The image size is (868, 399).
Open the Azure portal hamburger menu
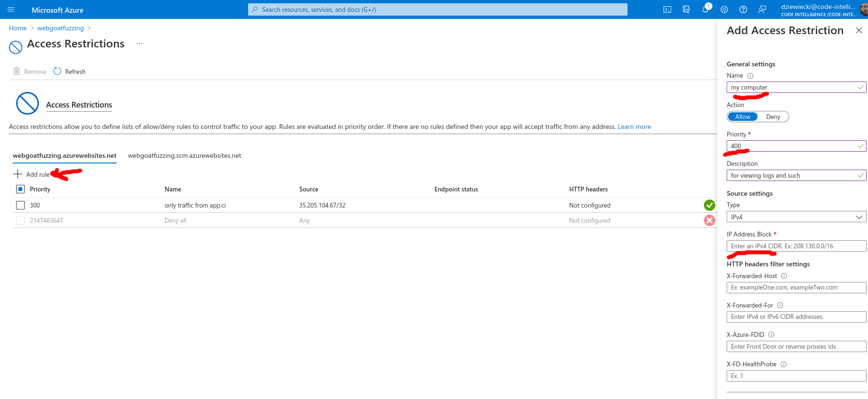11,9
